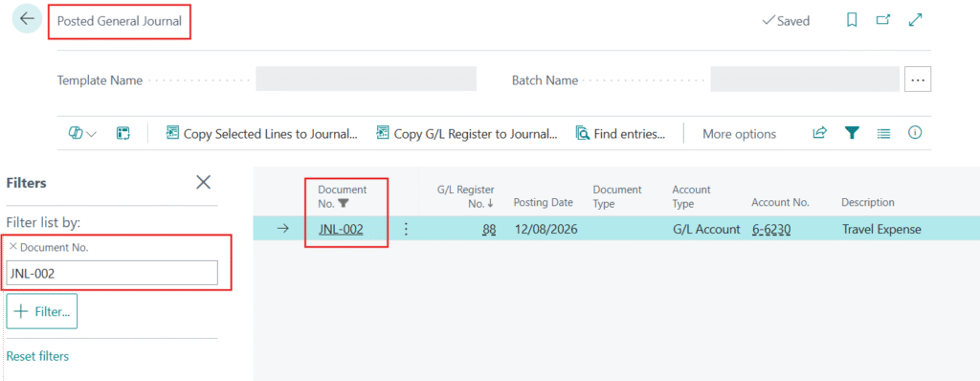
Task: Expand page to full screen icon
Action: (x=915, y=21)
